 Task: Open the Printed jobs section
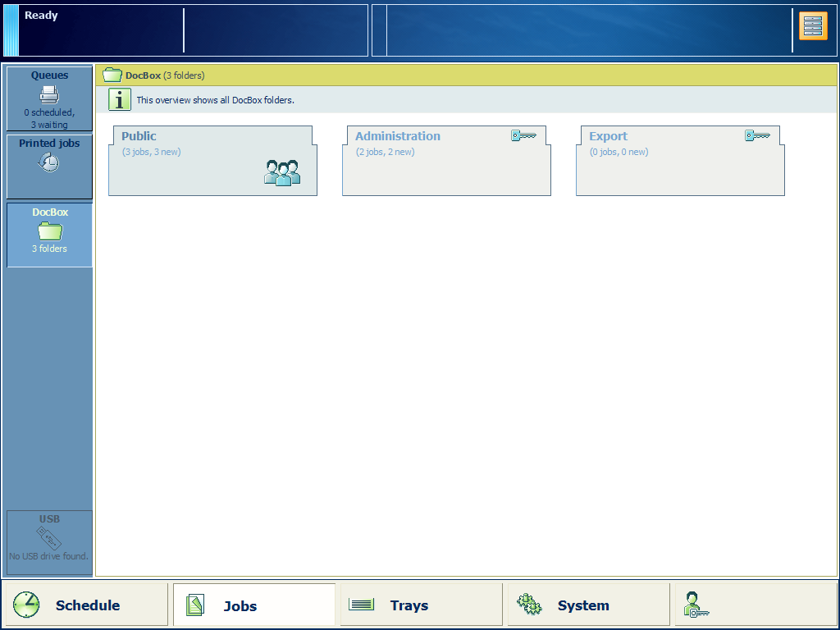coord(49,167)
